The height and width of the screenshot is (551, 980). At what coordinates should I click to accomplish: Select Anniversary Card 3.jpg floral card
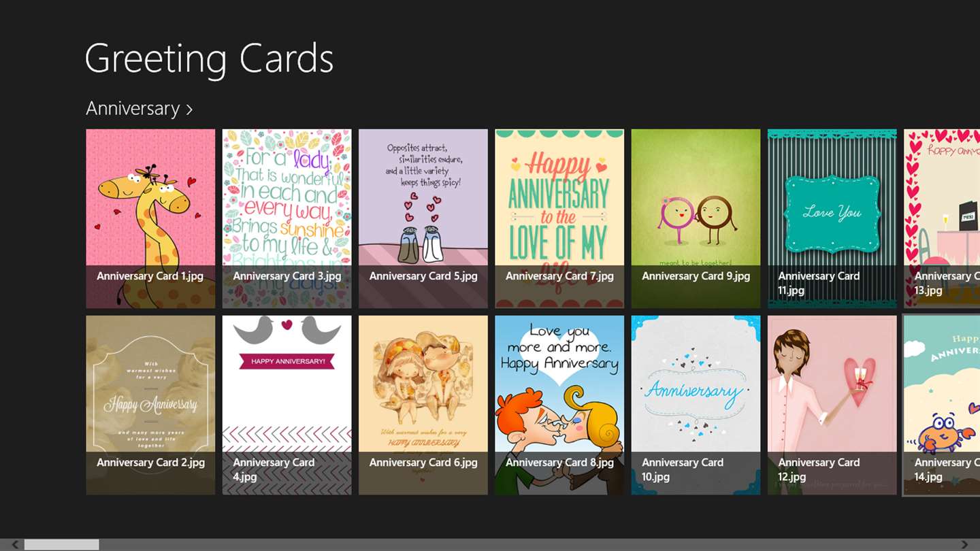click(x=287, y=218)
